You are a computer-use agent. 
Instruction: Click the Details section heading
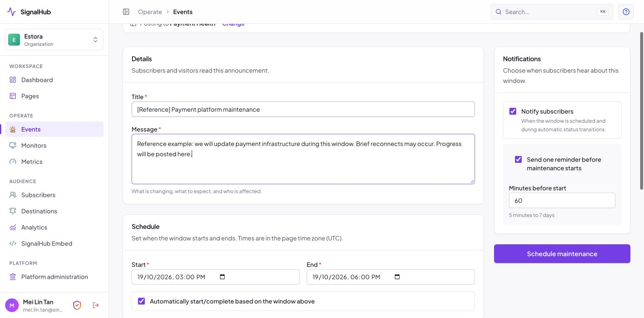(142, 59)
